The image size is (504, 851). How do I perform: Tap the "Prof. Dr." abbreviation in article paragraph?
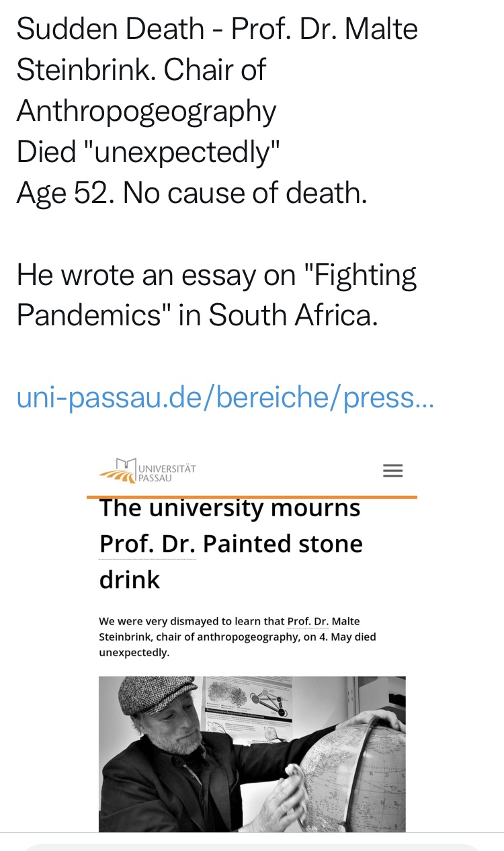[308, 621]
